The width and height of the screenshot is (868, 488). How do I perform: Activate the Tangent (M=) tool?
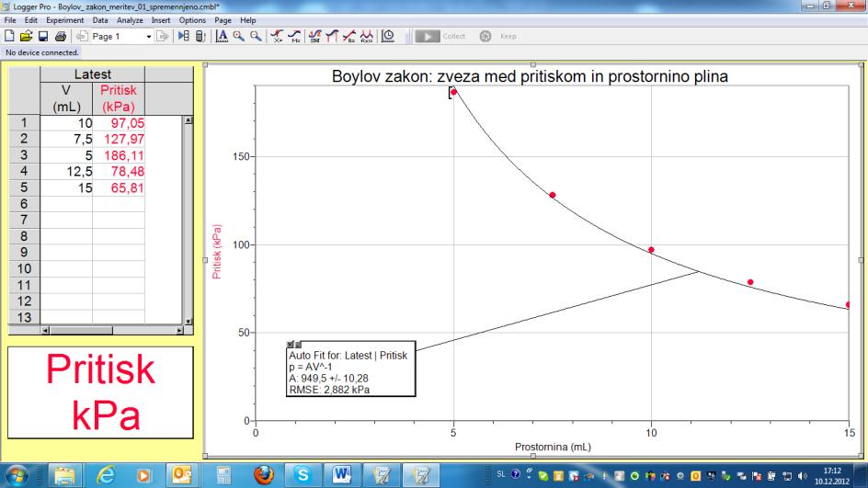click(294, 36)
